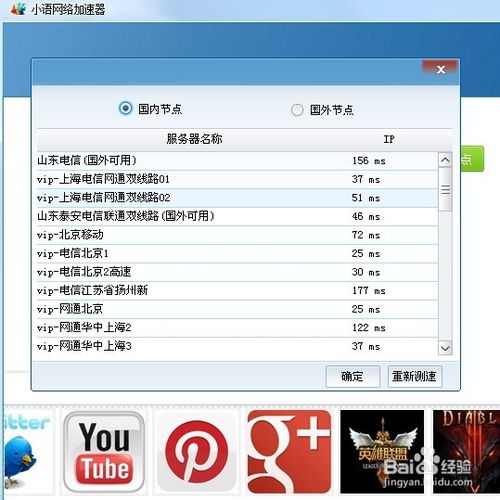Click the 51 ms latency value
Image resolution: width=500 pixels, height=500 pixels.
tap(366, 198)
